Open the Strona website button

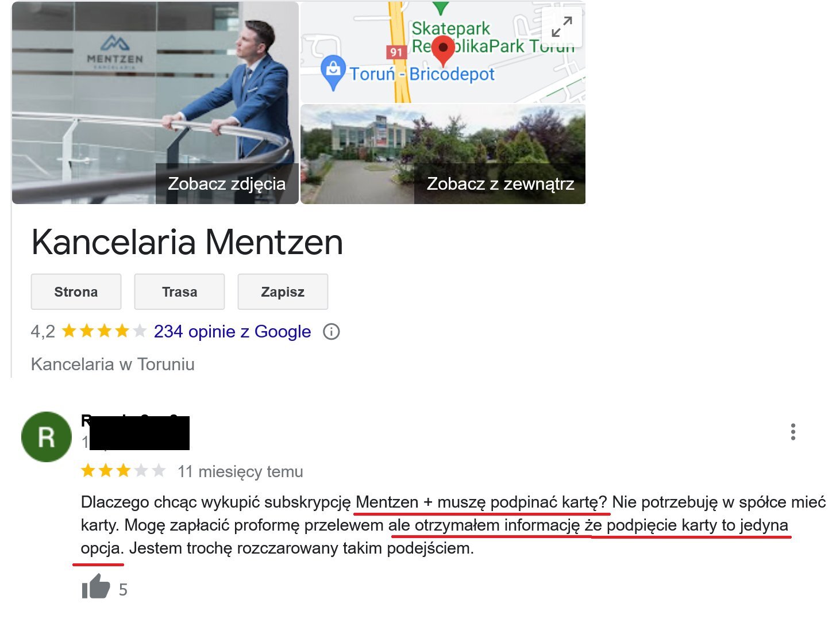[x=76, y=291]
